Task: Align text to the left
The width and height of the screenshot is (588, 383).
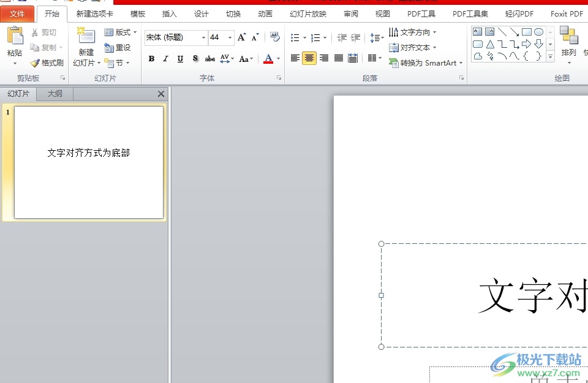Action: click(x=295, y=58)
